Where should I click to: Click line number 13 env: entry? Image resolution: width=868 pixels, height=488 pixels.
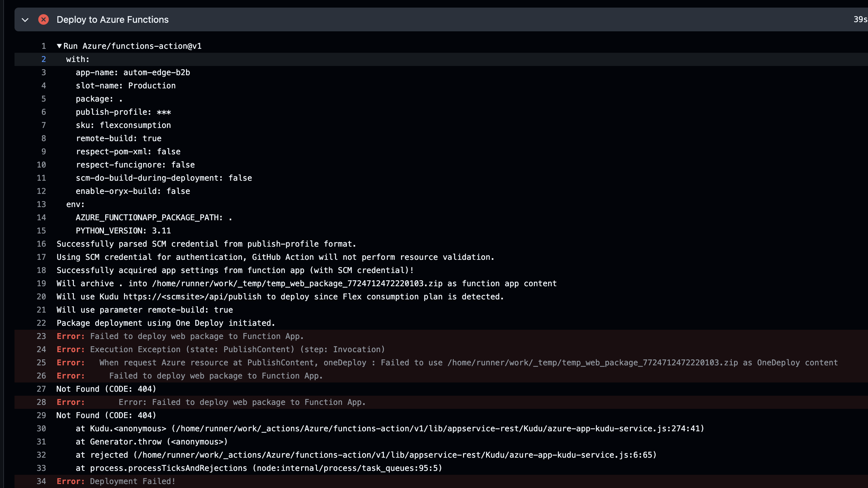click(x=41, y=204)
